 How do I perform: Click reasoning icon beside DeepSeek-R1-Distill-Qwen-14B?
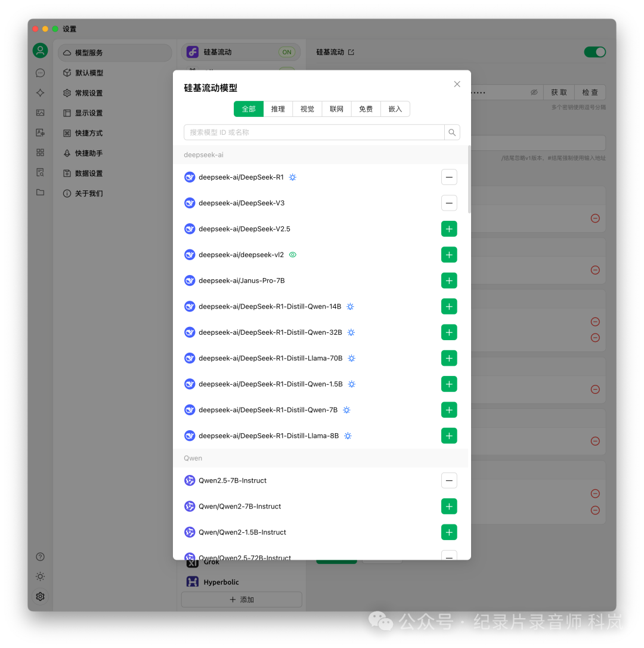click(350, 307)
